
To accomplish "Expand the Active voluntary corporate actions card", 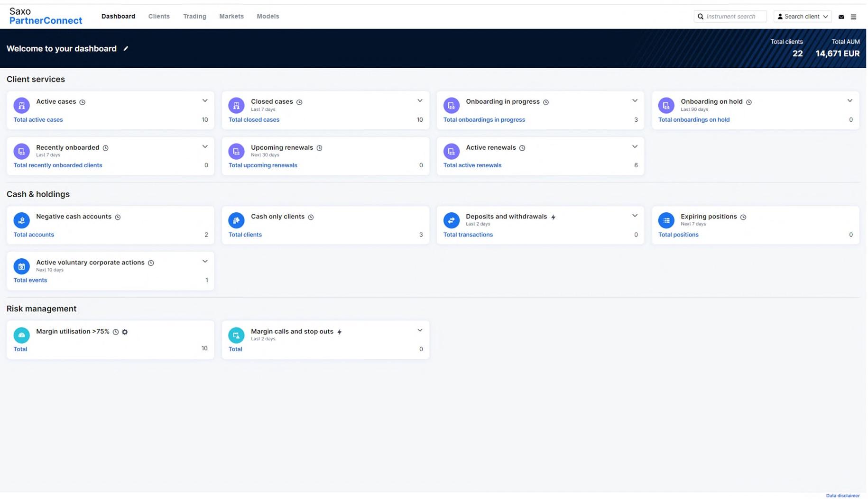I will point(205,261).
